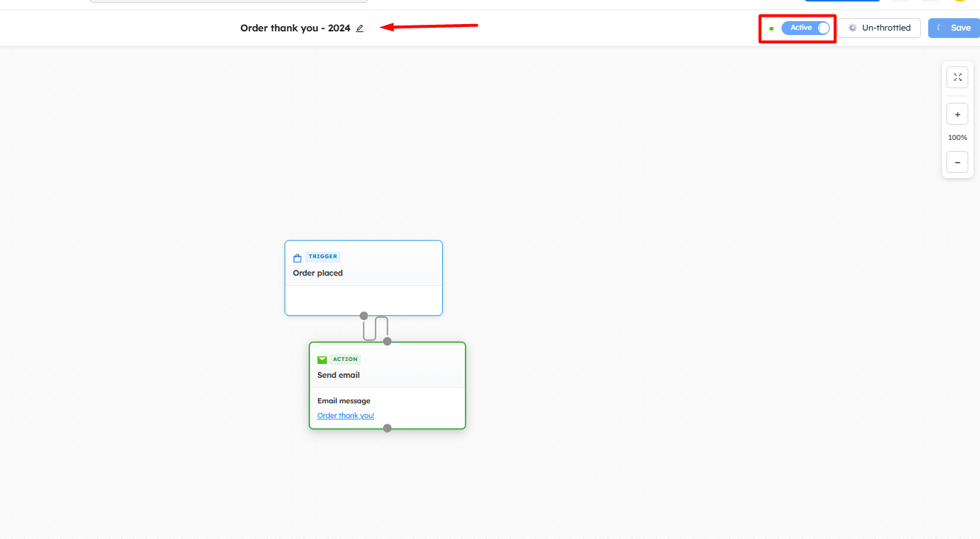The width and height of the screenshot is (980, 539).
Task: Click the 100% zoom level label
Action: (x=957, y=138)
